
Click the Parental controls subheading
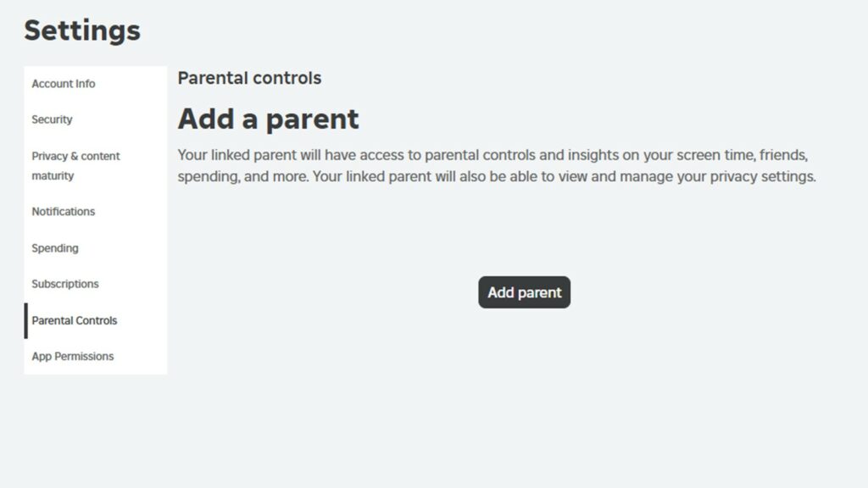pos(249,78)
